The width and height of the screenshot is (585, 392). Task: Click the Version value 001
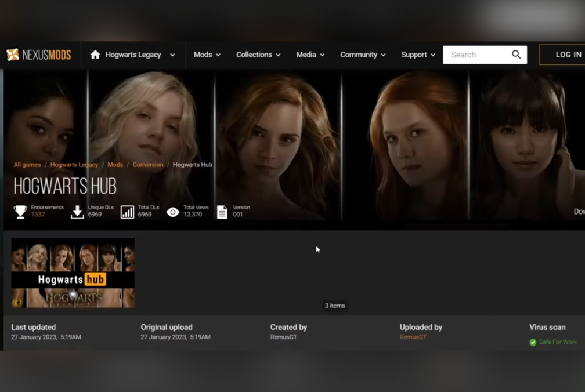[x=238, y=214]
